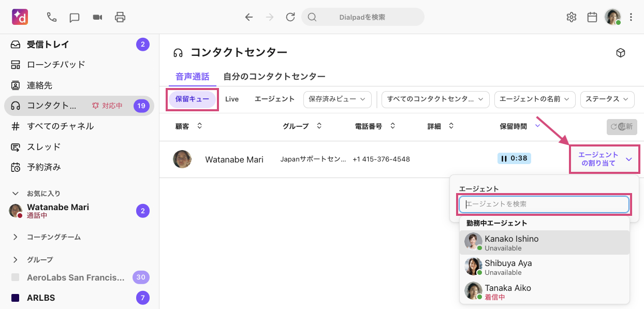Open the ステータス filter dropdown
This screenshot has width=644, height=309.
[x=607, y=99]
